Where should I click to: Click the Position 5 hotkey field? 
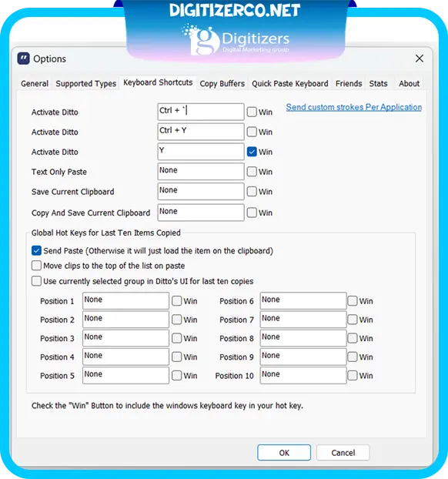pyautogui.click(x=125, y=375)
